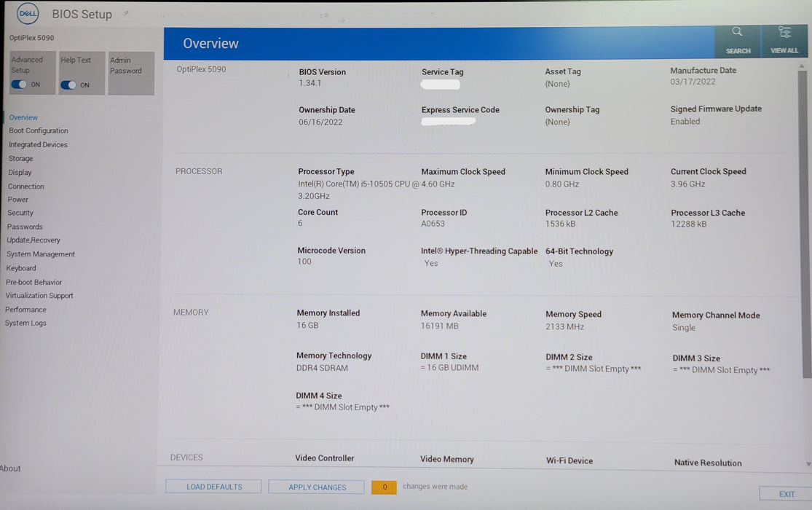Click Processor L3 Cache 12288 kB
812x510 pixels.
689,224
